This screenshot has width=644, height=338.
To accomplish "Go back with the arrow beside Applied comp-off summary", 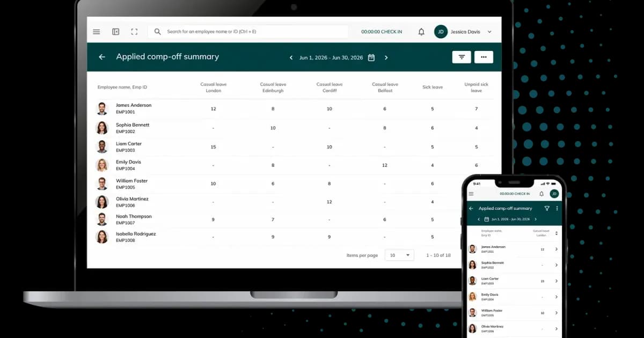I will (x=102, y=57).
